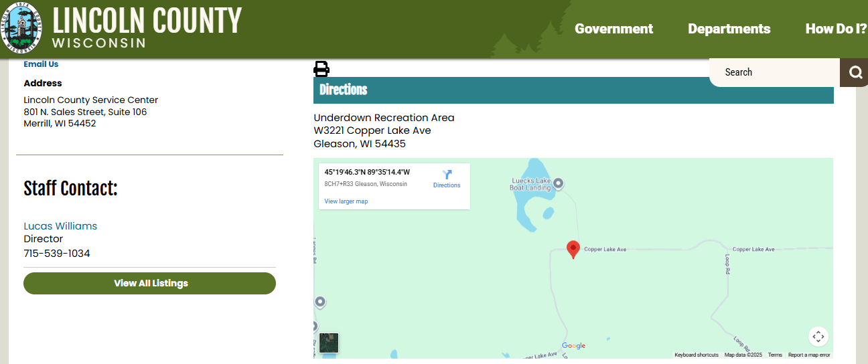868x364 pixels.
Task: Click the LINCOLN COUNTY WISCONSIN title text
Action: [x=147, y=27]
